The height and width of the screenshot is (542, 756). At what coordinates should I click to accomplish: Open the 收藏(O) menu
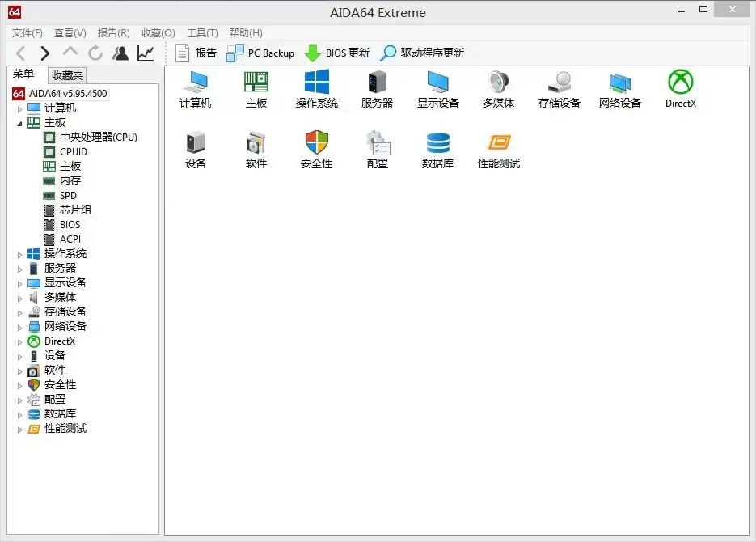click(x=158, y=33)
